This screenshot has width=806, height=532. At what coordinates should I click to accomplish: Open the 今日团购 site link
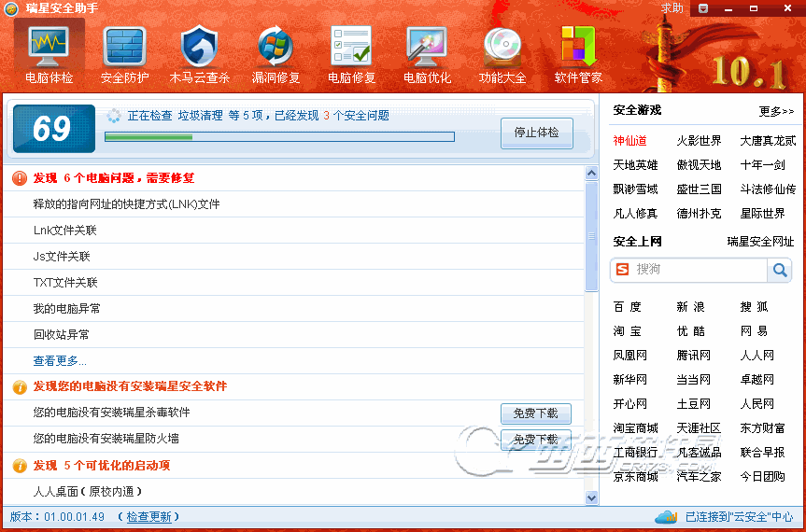(762, 477)
